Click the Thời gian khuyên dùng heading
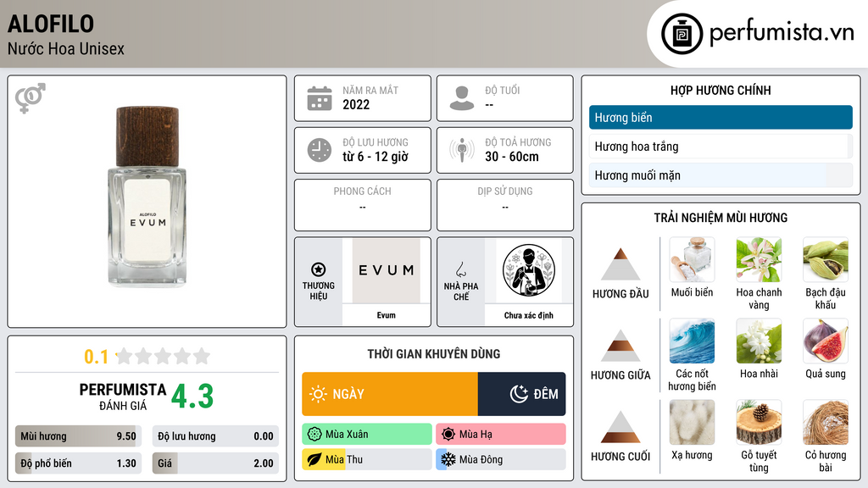Image resolution: width=868 pixels, height=488 pixels. [434, 354]
